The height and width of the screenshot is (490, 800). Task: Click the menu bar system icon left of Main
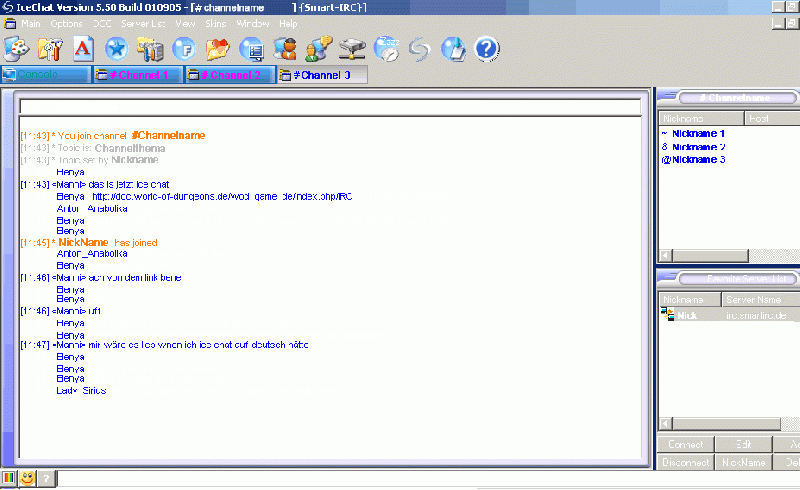tap(10, 23)
